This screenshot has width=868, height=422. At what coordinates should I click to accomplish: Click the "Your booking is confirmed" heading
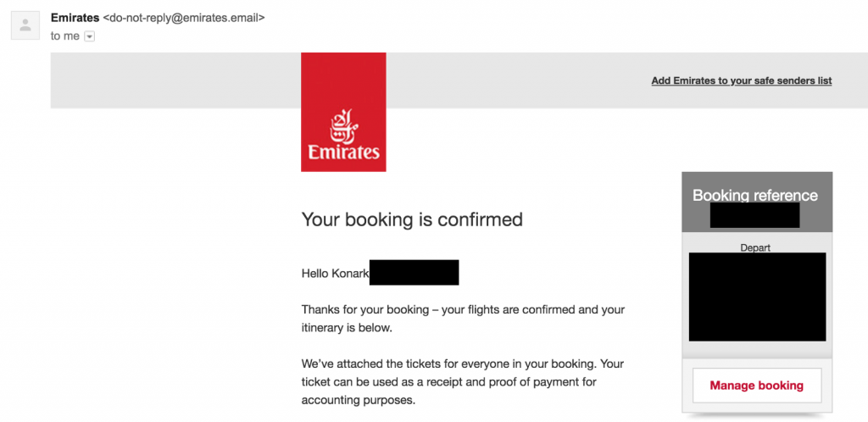pos(412,220)
